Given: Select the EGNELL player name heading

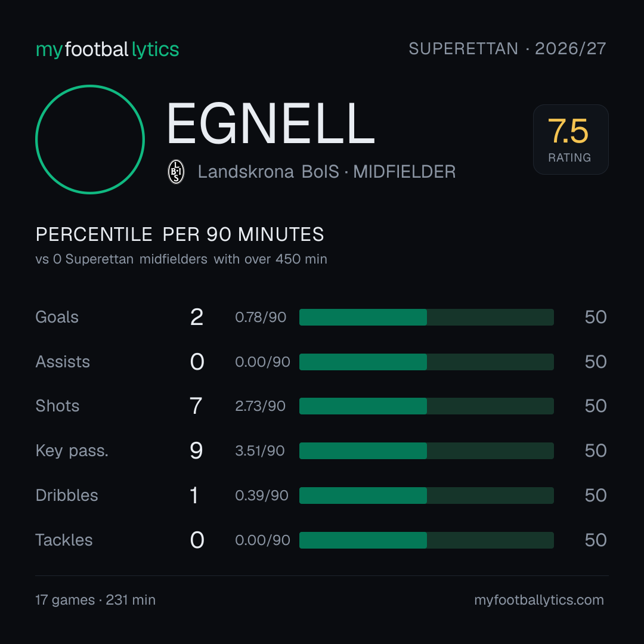Looking at the screenshot, I should pos(271,123).
